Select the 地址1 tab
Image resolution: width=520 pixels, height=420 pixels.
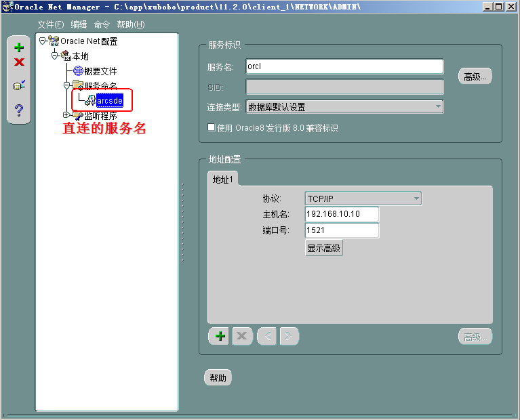(x=222, y=180)
